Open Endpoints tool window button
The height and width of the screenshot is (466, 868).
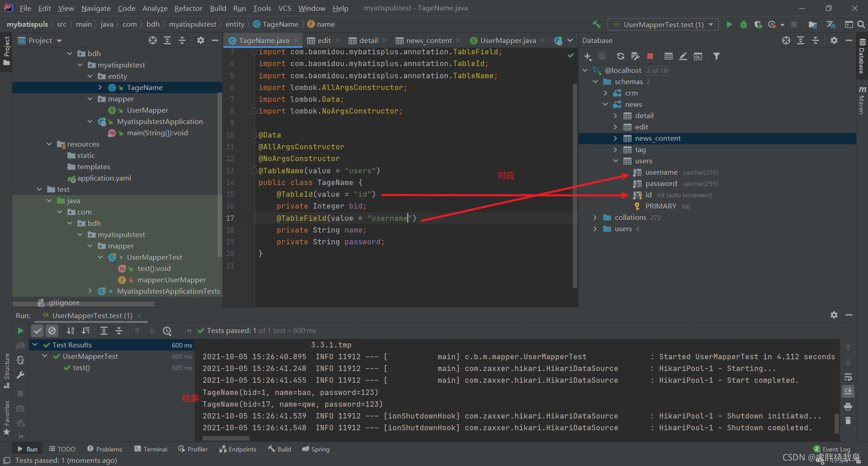(x=238, y=449)
